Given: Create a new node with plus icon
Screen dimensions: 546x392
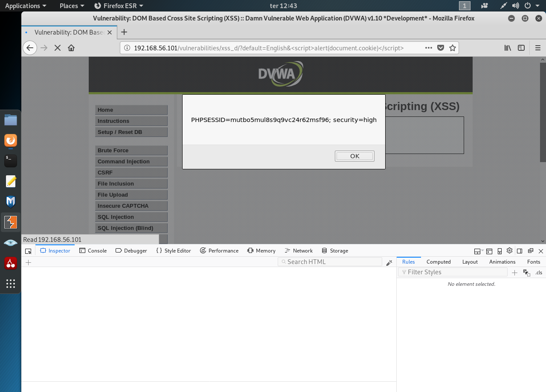Looking at the screenshot, I should point(29,262).
